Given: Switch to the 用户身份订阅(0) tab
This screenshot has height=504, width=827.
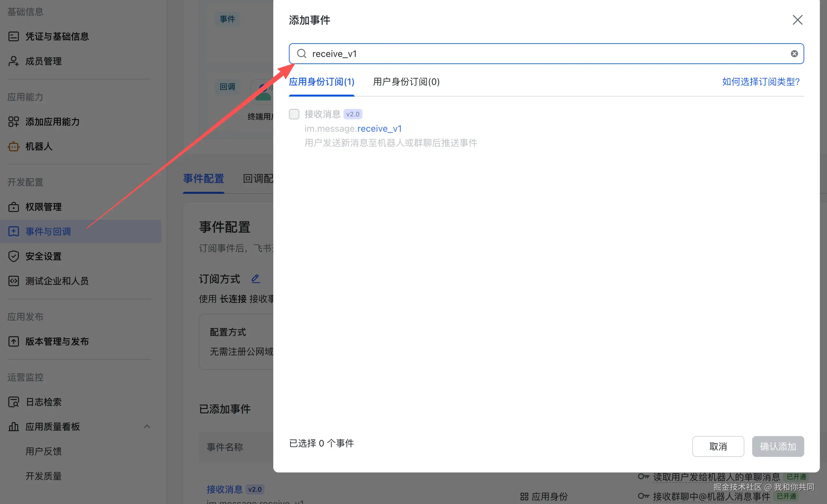Looking at the screenshot, I should pyautogui.click(x=406, y=82).
